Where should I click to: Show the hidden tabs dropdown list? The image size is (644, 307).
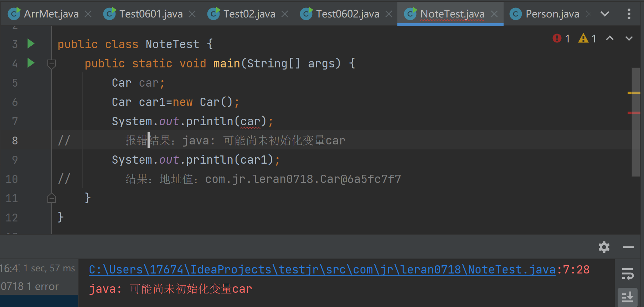click(x=605, y=14)
